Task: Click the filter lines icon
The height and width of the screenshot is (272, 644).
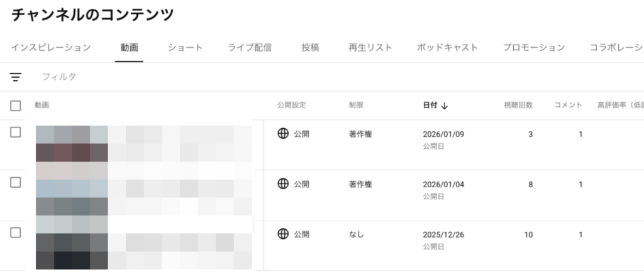Action: click(16, 77)
